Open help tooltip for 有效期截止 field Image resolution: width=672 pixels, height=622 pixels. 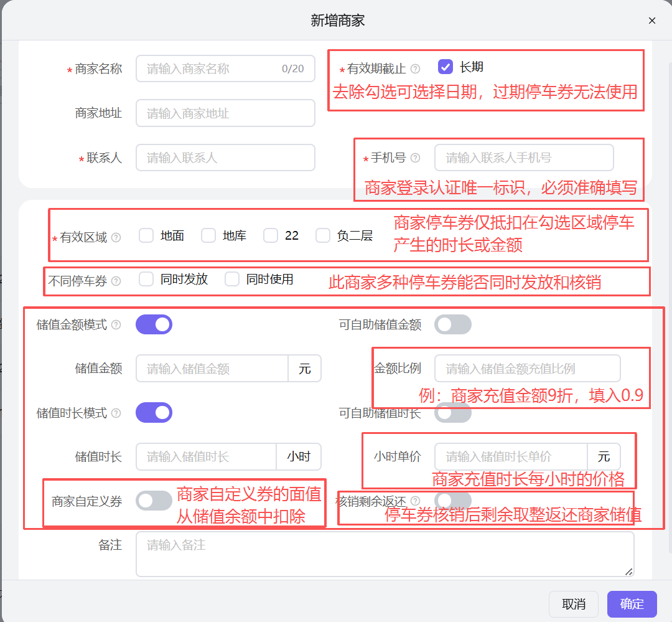(x=415, y=67)
